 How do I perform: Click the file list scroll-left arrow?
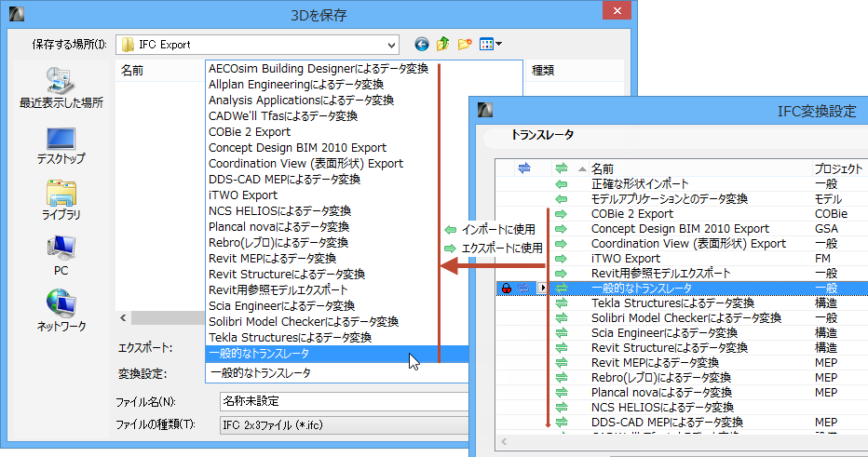[123, 317]
